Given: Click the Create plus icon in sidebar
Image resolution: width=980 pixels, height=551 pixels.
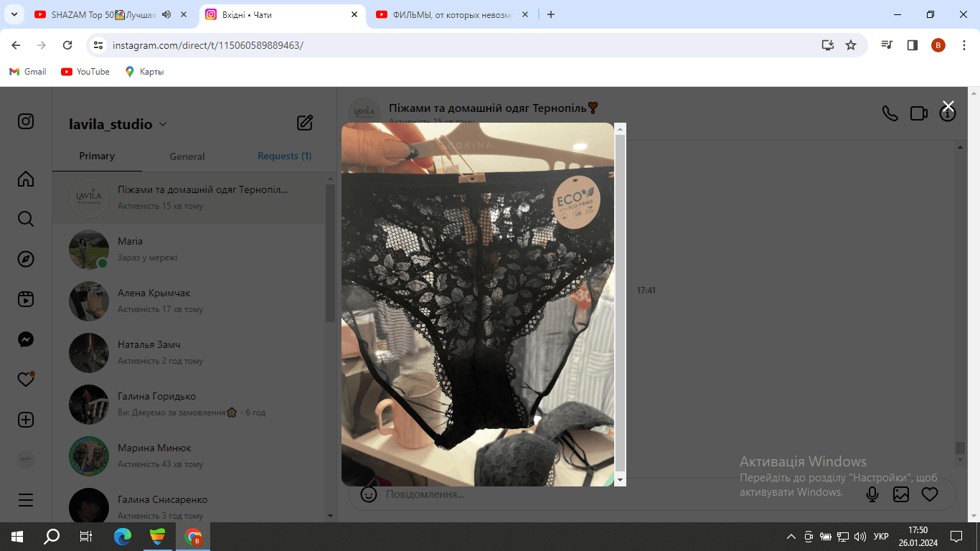Looking at the screenshot, I should coord(26,420).
